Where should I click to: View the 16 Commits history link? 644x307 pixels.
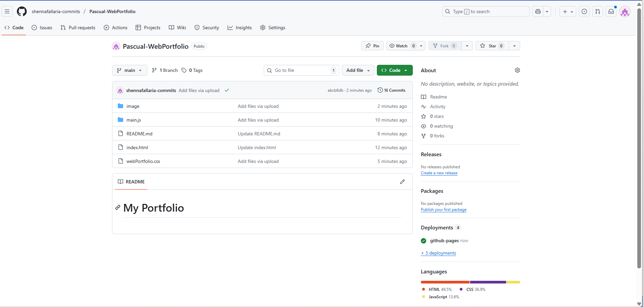click(x=391, y=90)
